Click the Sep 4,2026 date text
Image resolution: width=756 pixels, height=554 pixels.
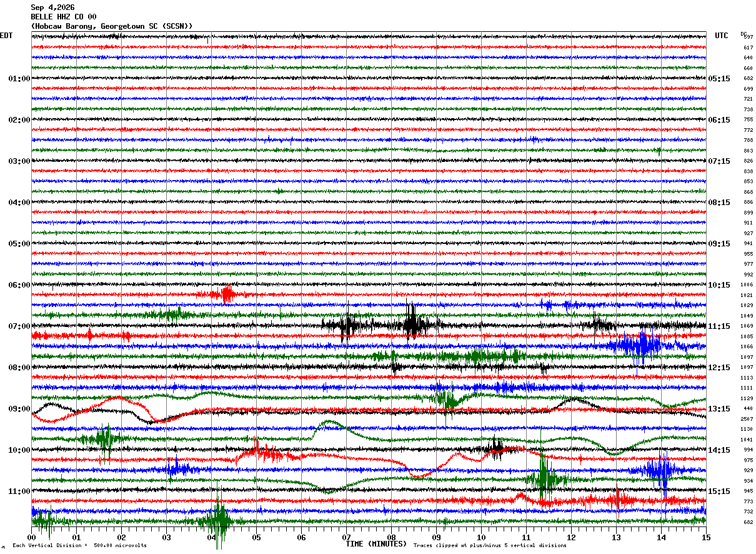click(52, 8)
